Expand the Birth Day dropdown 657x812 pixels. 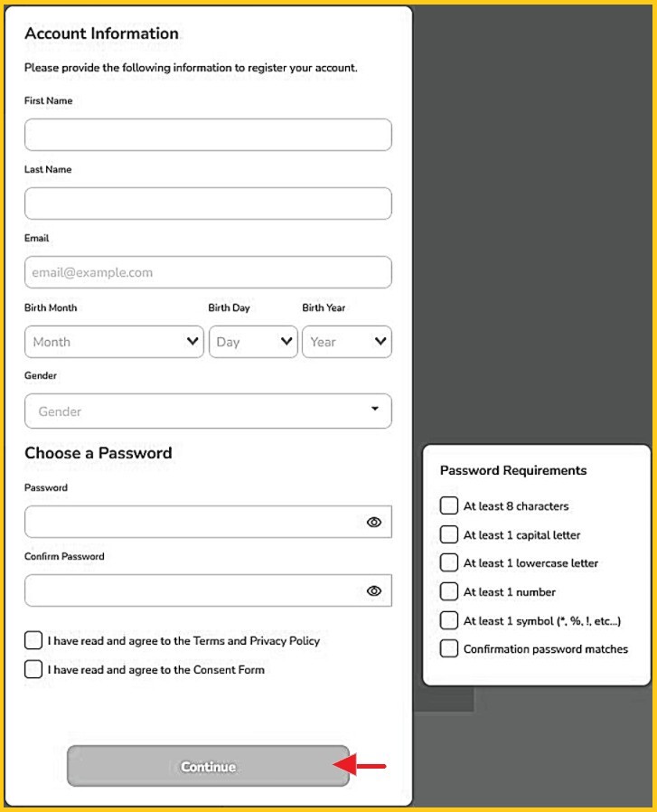253,342
